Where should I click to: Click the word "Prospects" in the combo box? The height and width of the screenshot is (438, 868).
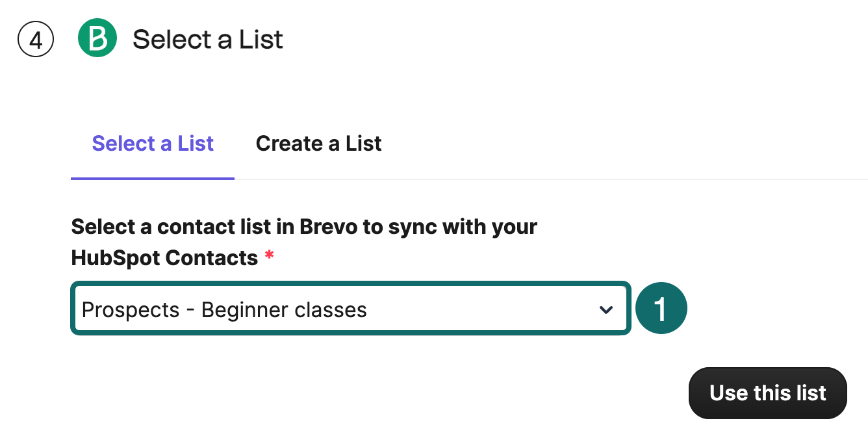point(131,310)
